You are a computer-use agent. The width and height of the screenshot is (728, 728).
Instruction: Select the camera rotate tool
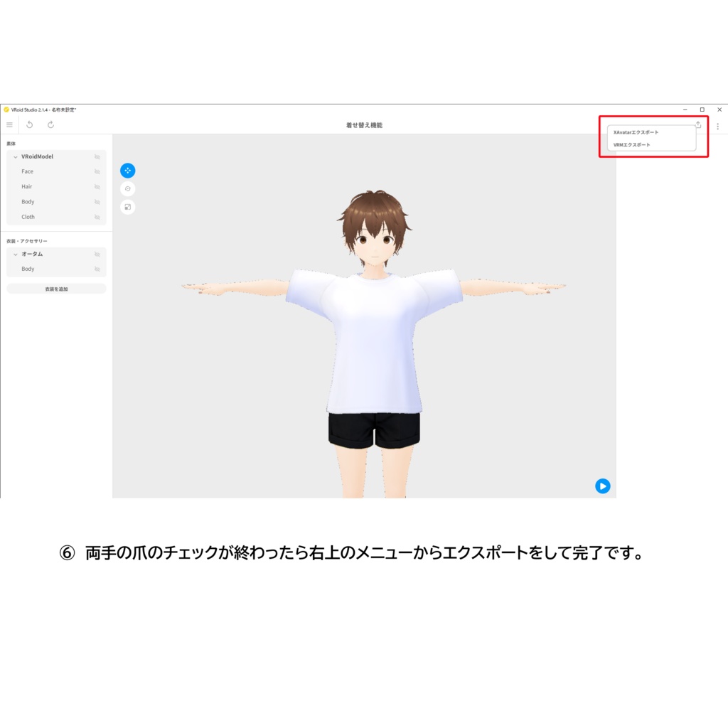tap(127, 188)
